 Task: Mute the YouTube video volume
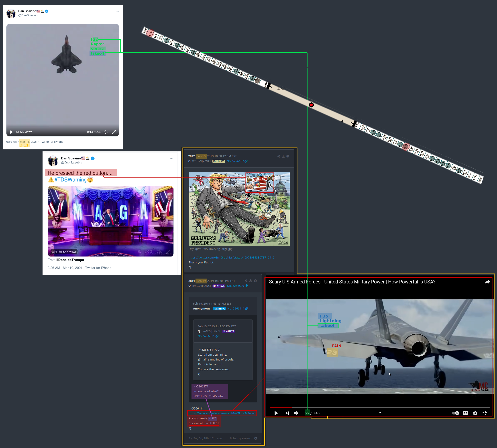[x=296, y=413]
